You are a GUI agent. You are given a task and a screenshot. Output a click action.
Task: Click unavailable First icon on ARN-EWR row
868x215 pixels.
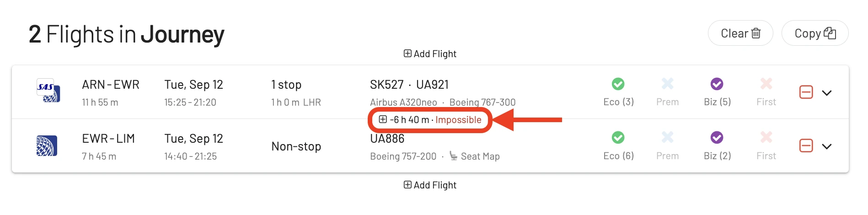coord(766,84)
